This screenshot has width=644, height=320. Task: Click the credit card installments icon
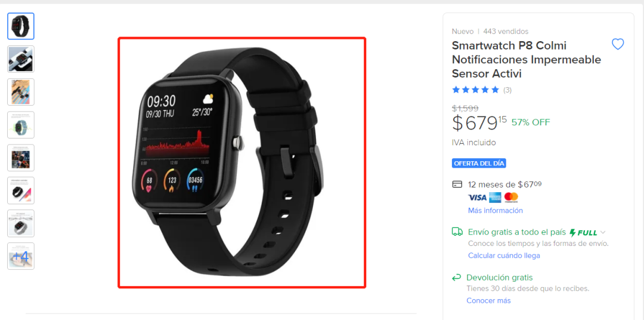pyautogui.click(x=457, y=184)
